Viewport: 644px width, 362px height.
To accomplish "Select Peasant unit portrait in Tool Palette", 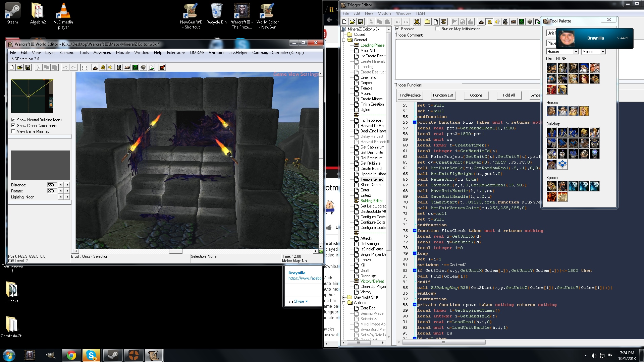I will 552,68.
